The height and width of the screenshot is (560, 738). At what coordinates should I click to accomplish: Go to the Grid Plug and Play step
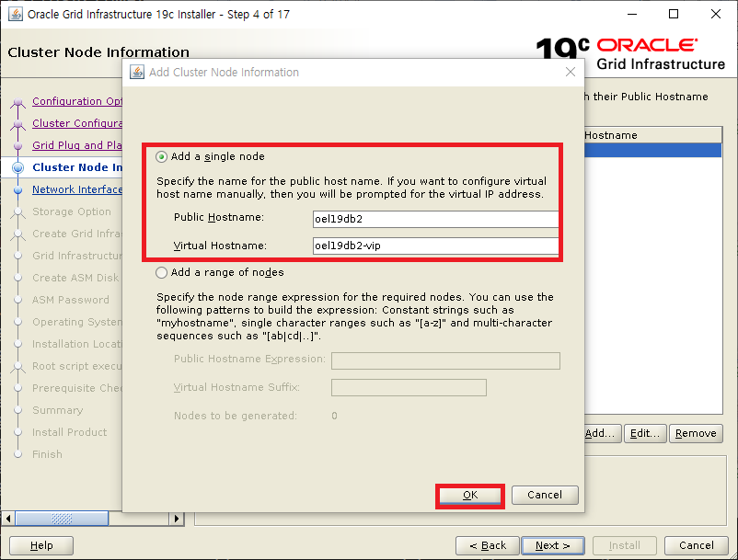pos(76,145)
